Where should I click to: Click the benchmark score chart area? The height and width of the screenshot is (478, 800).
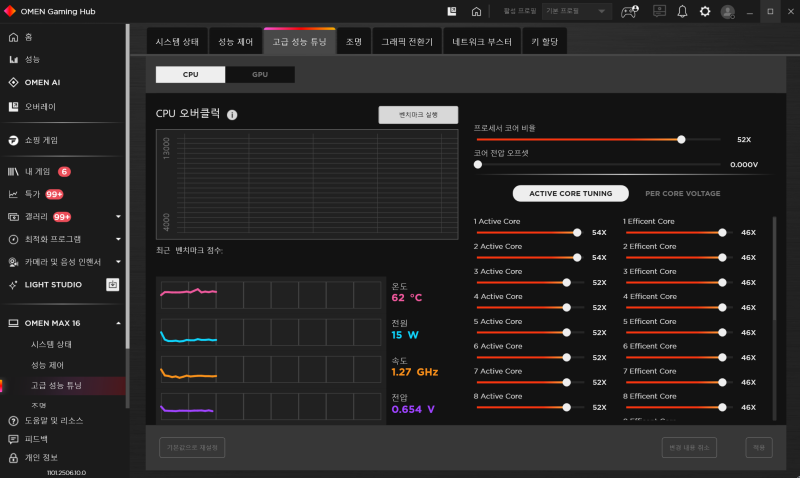point(307,185)
